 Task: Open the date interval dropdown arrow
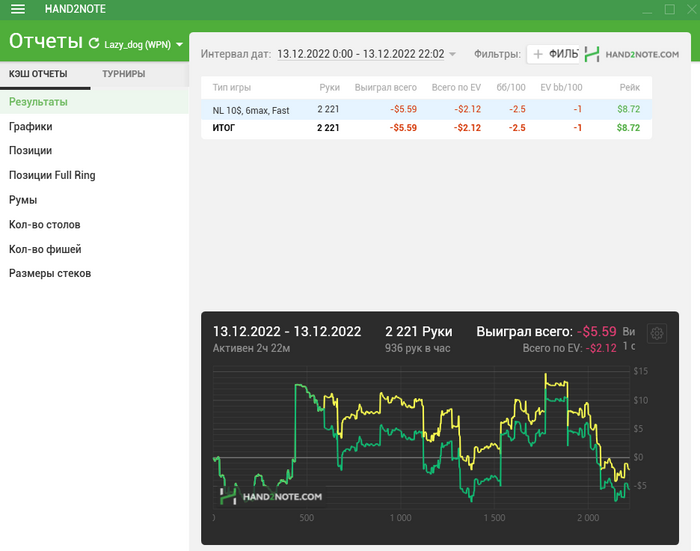point(452,54)
